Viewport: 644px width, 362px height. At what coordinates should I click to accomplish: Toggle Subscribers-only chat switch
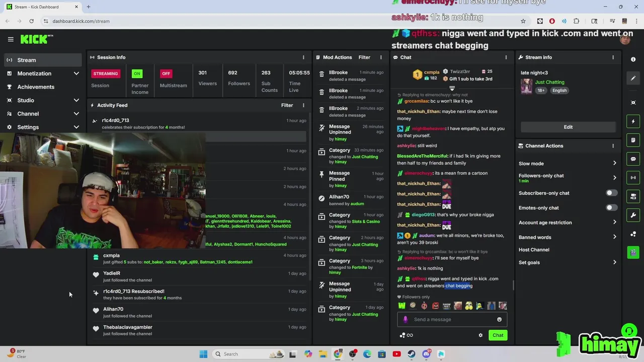pos(611,193)
